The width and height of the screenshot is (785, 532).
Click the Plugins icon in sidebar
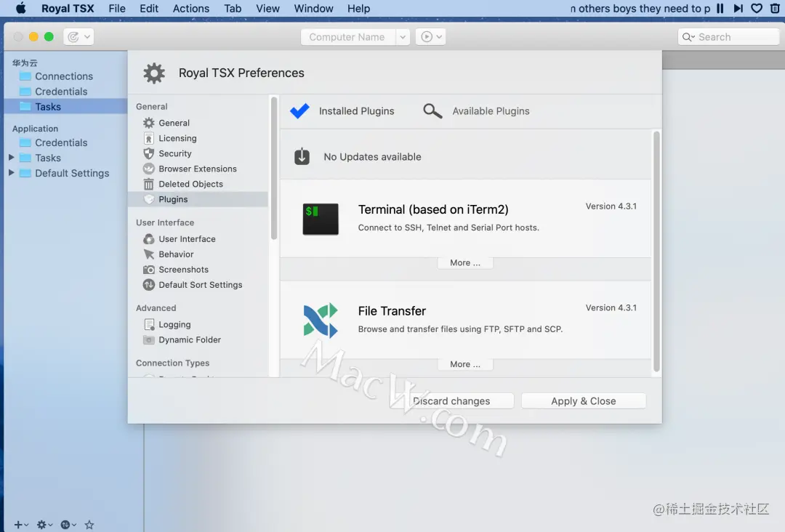tap(149, 199)
